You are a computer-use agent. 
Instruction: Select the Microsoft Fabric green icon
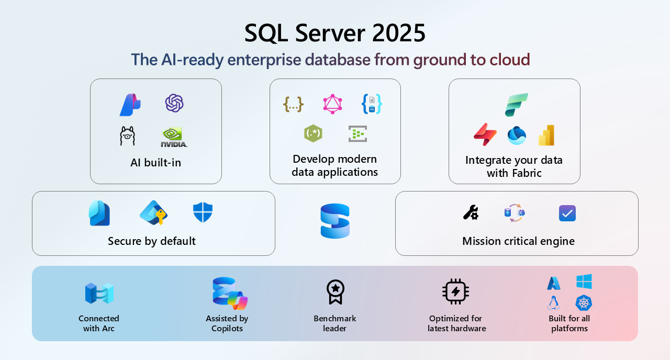point(516,105)
